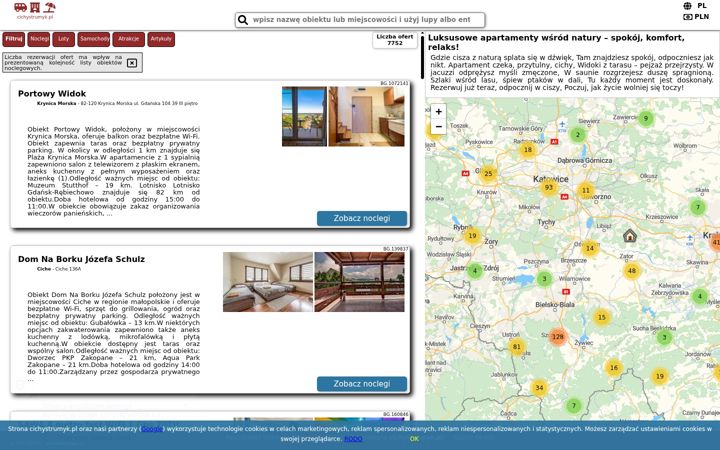
Task: Open the orange 128 cluster on map
Action: click(x=557, y=337)
